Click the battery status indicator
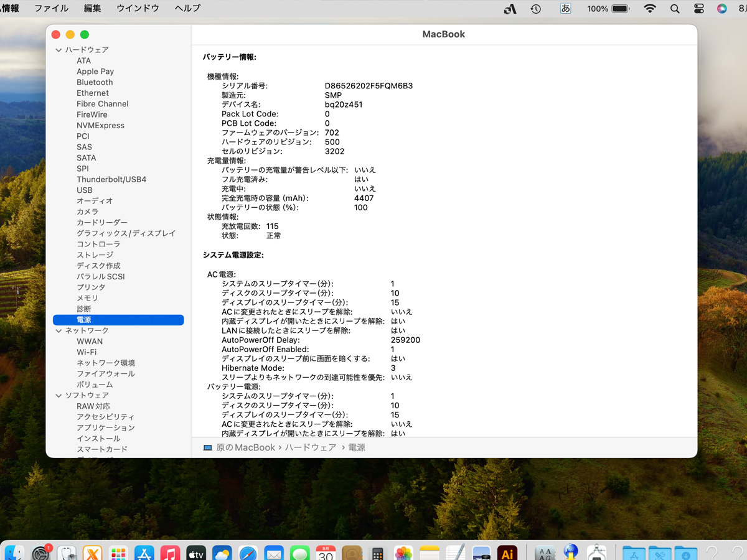Image resolution: width=747 pixels, height=560 pixels. [621, 9]
